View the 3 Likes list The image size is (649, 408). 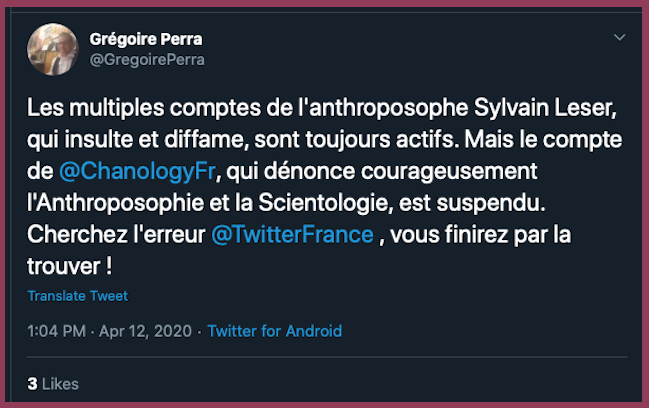point(53,383)
